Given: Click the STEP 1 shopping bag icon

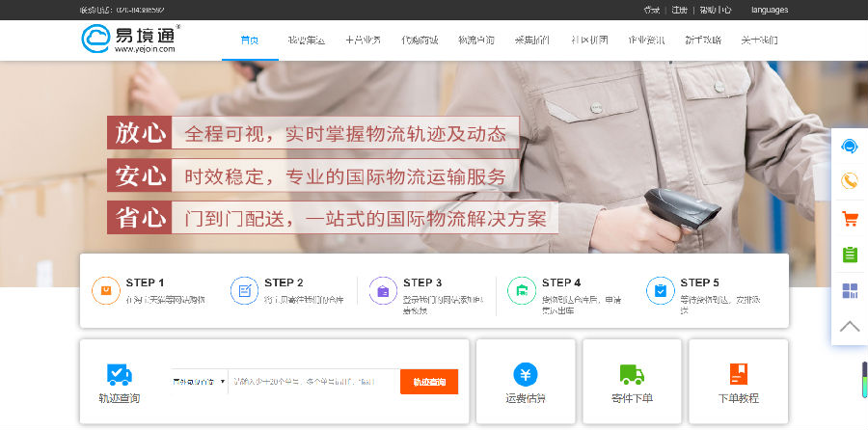Looking at the screenshot, I should pos(105,290).
